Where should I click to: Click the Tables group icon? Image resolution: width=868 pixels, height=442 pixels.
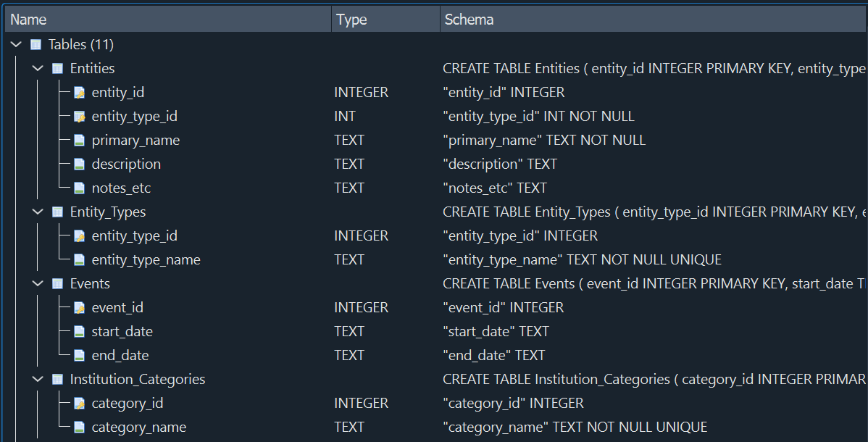click(36, 44)
